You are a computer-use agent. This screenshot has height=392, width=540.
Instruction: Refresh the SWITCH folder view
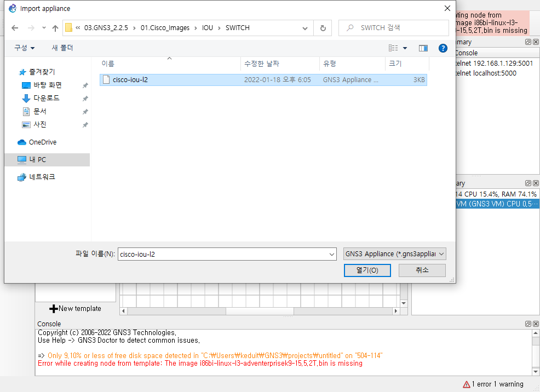[x=323, y=28]
